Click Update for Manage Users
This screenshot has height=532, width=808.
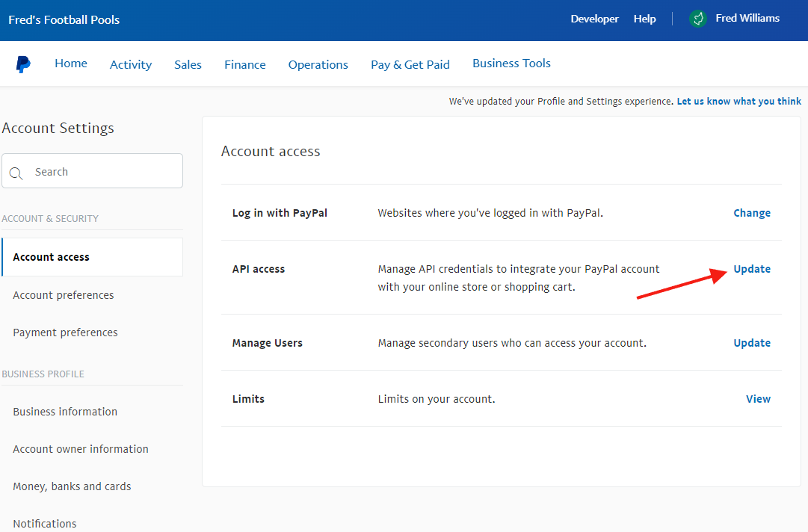point(752,343)
